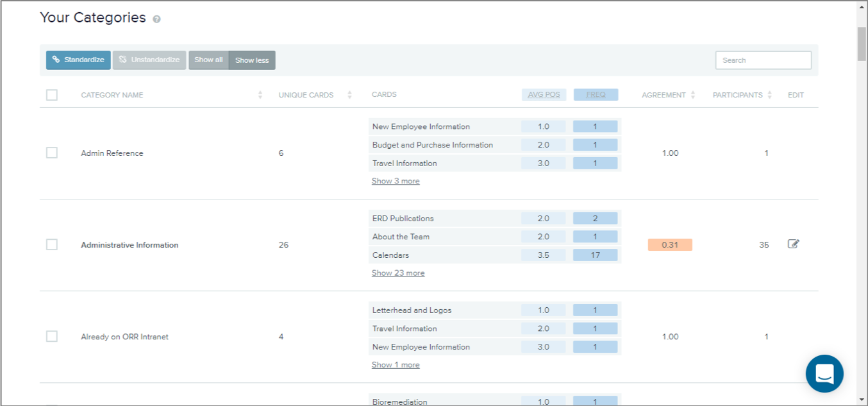The width and height of the screenshot is (868, 406).
Task: Select the Admin Reference category name
Action: click(112, 153)
